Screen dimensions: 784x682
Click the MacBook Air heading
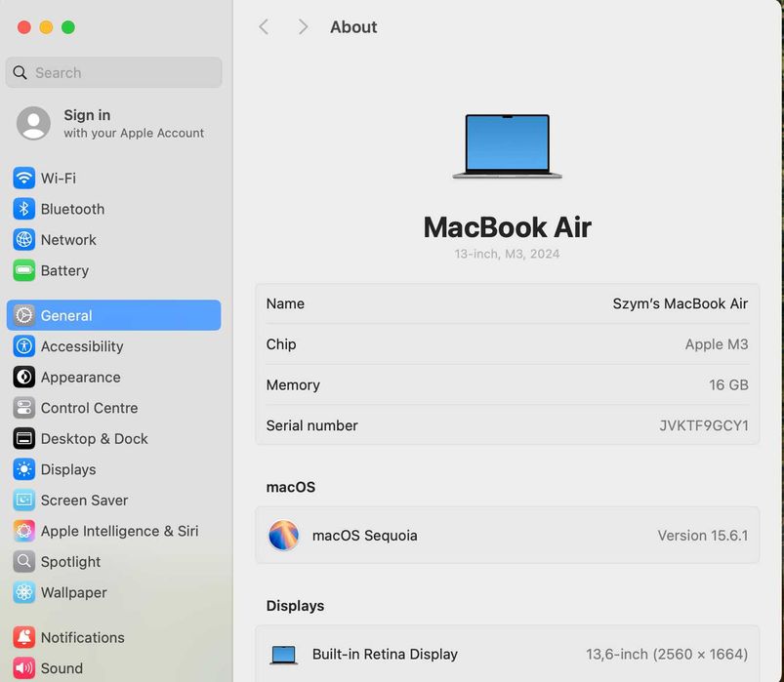coord(507,227)
